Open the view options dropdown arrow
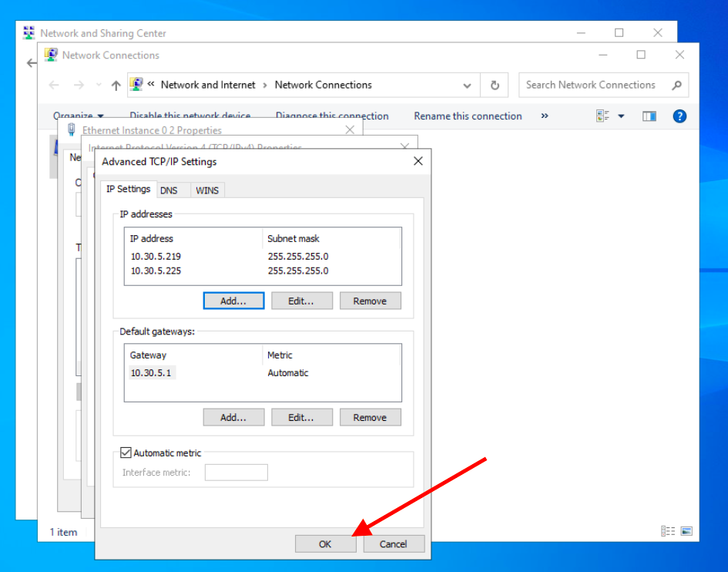 point(621,116)
